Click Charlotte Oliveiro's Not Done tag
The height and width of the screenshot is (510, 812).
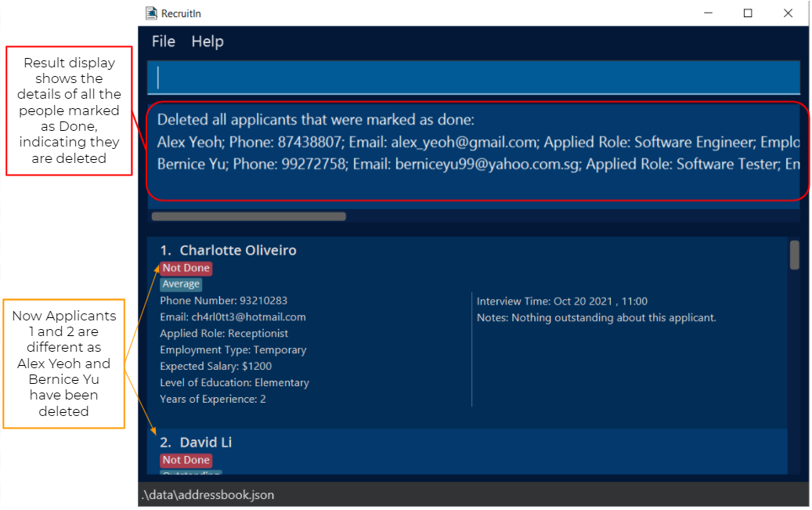pos(186,268)
